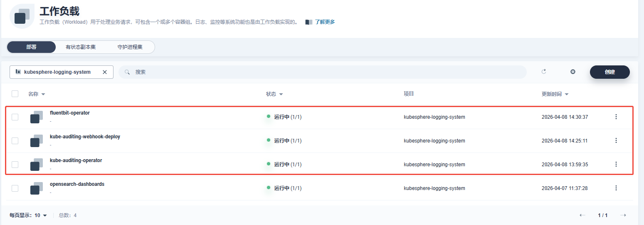The height and width of the screenshot is (225, 644).
Task: Click the 1 / 1 page indicator
Action: (603, 215)
